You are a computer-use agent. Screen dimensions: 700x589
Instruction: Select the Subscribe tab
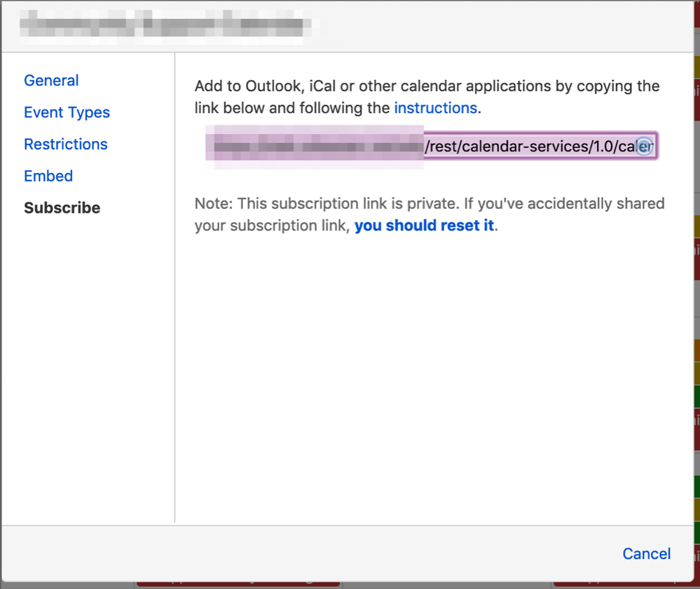point(62,208)
